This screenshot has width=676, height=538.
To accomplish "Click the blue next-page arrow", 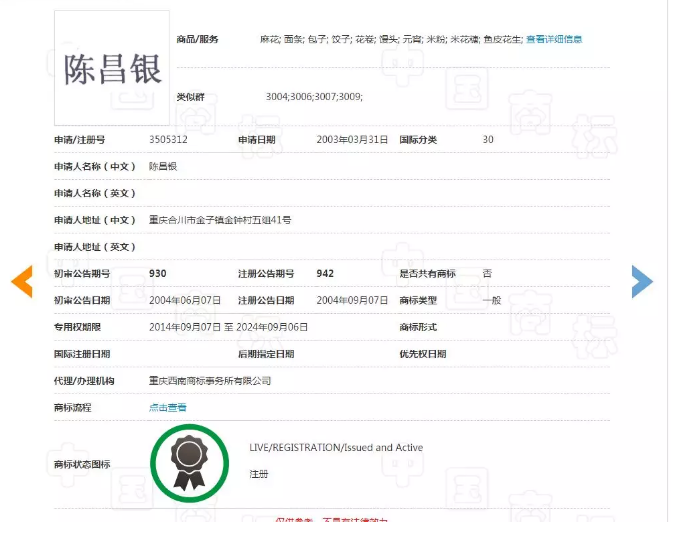I will [x=641, y=282].
